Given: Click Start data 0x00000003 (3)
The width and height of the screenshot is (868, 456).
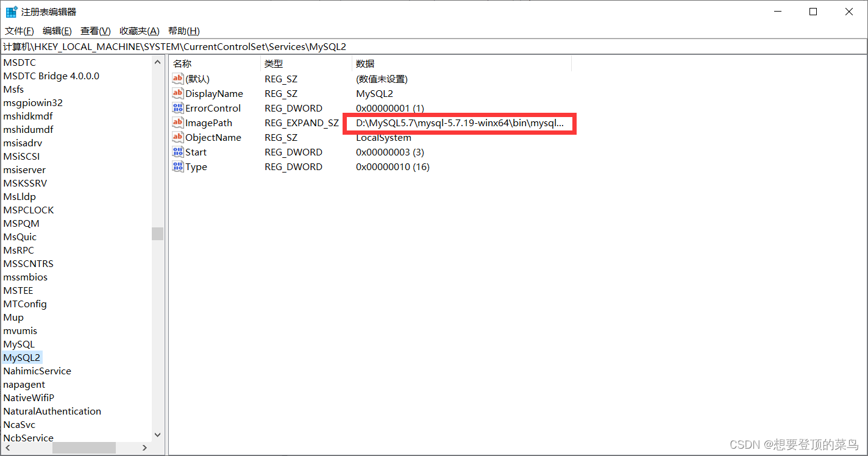Looking at the screenshot, I should tap(390, 152).
